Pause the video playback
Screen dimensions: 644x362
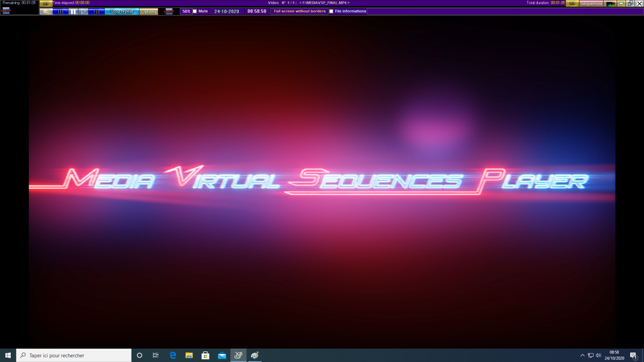tap(73, 11)
